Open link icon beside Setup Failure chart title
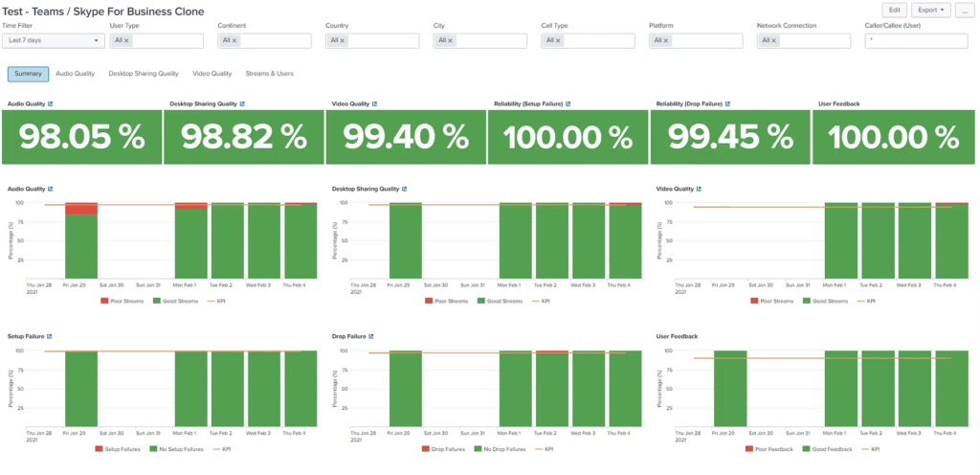The height and width of the screenshot is (475, 980). coord(50,335)
